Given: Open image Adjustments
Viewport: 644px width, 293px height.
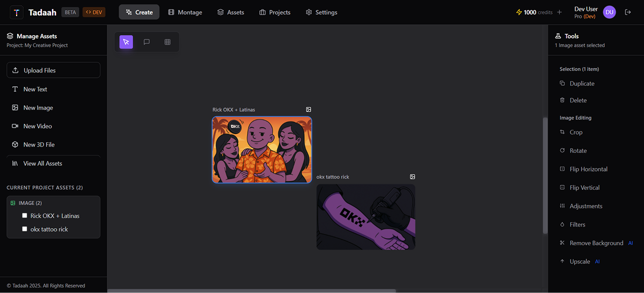Looking at the screenshot, I should 581,206.
